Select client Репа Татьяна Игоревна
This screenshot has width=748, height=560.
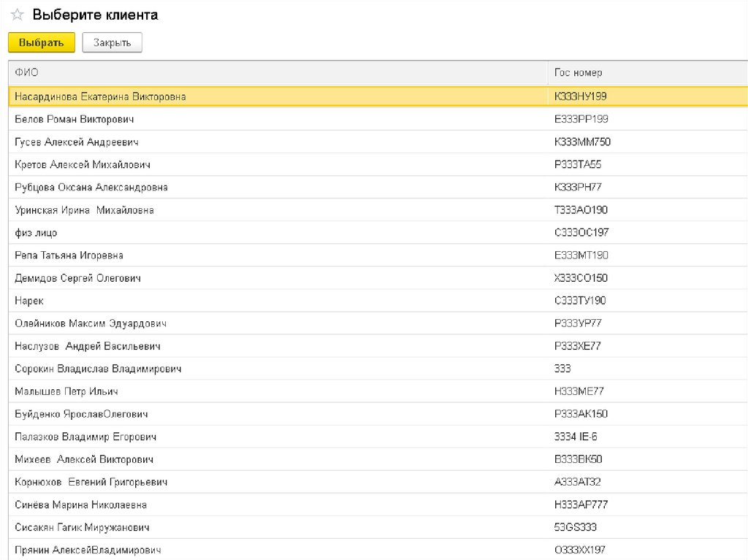(x=69, y=256)
